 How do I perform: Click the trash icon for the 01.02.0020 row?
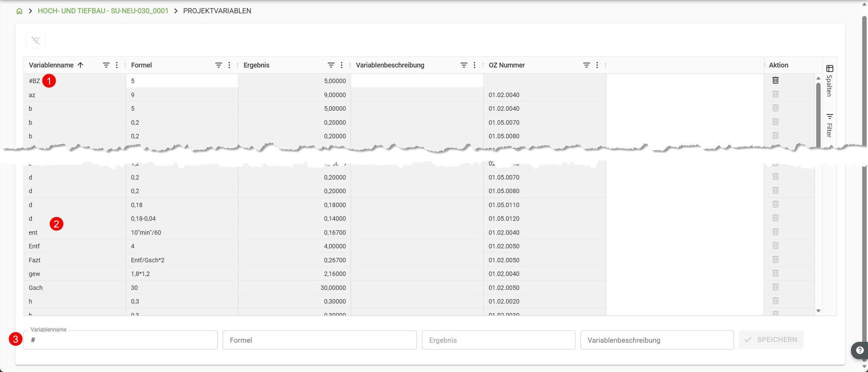(x=776, y=301)
